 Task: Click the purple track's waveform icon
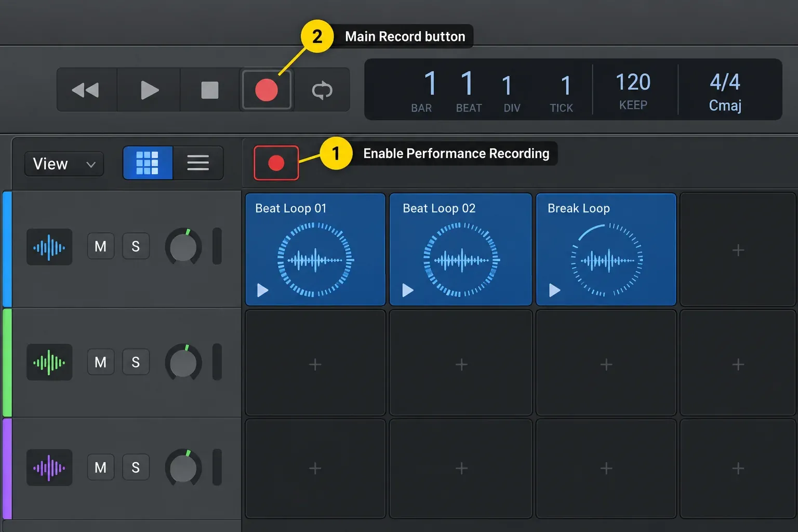(x=49, y=468)
